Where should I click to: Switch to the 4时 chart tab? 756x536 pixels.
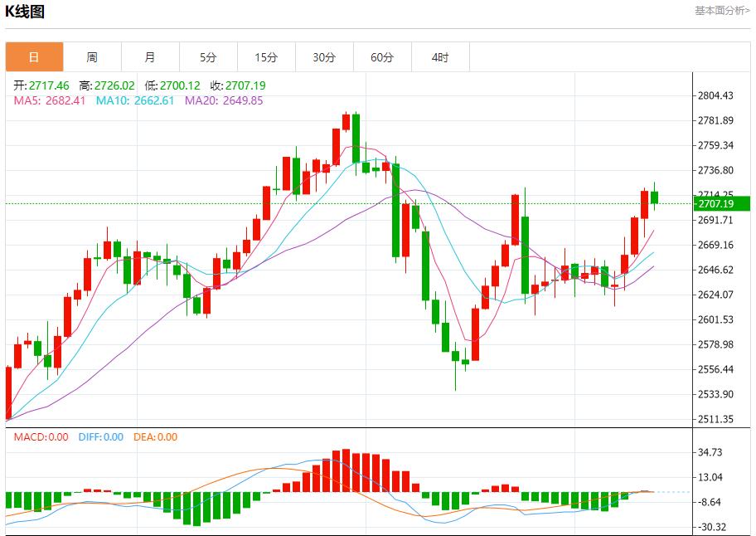tap(440, 57)
